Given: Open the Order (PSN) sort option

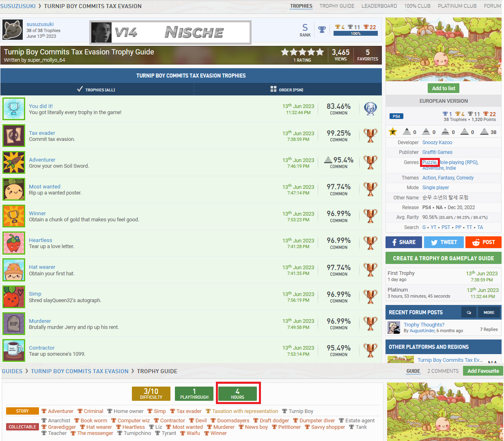Looking at the screenshot, I should coord(287,89).
